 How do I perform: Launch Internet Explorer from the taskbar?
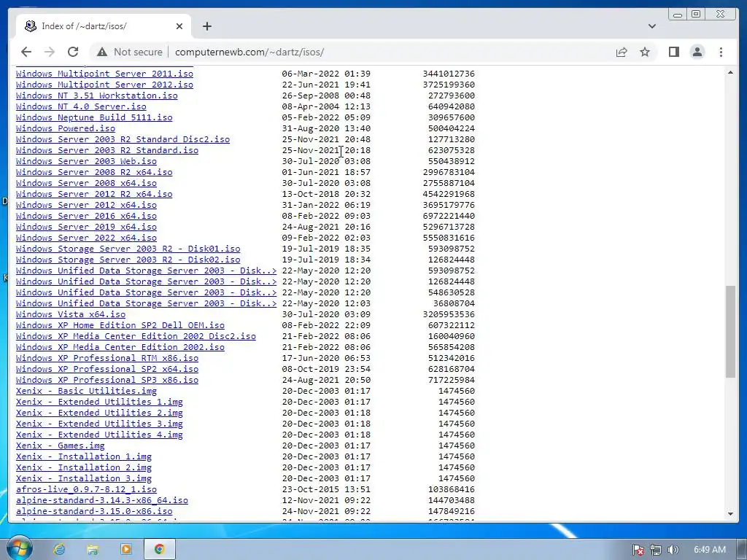tap(59, 550)
